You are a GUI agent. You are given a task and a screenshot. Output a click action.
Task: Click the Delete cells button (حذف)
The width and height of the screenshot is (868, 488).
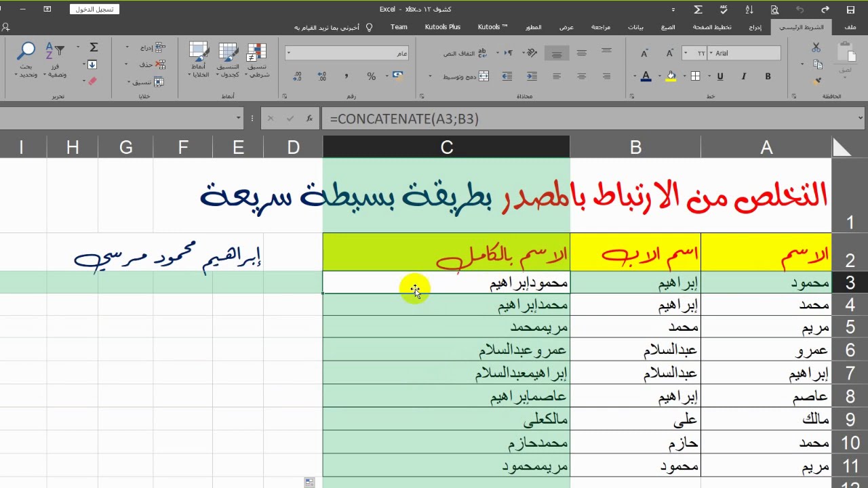tap(151, 64)
